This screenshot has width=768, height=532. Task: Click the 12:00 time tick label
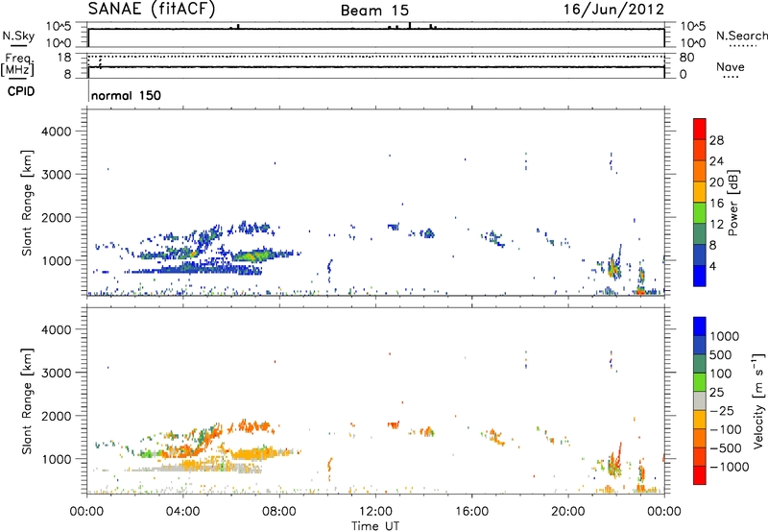[x=375, y=512]
